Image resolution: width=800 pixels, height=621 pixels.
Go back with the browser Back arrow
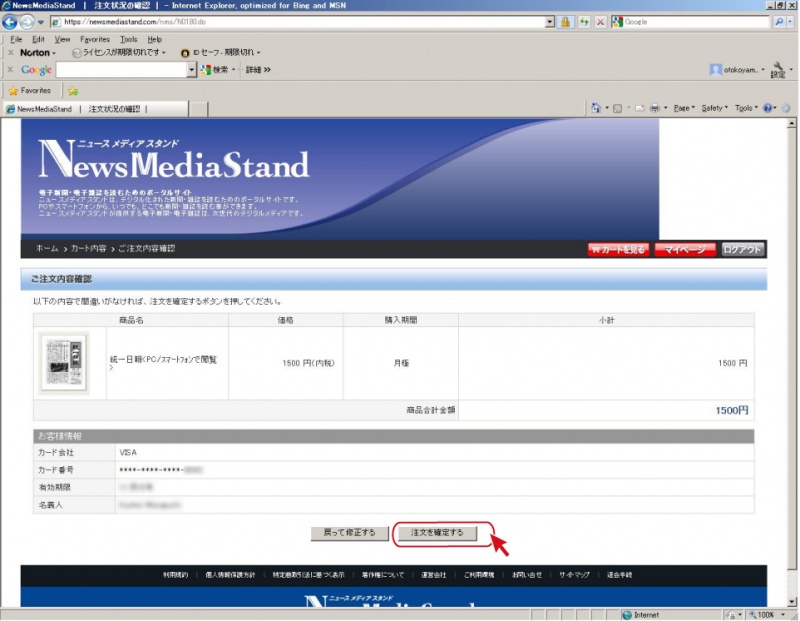(10, 22)
